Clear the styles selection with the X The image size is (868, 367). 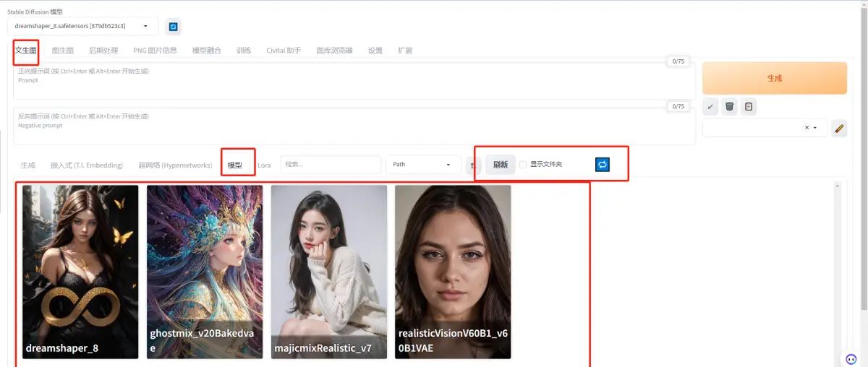(x=807, y=128)
